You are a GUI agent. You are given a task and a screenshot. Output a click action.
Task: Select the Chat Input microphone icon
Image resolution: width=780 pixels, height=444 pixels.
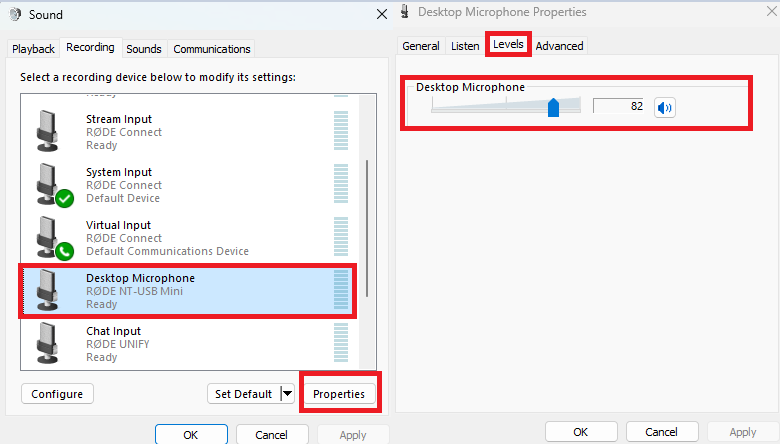click(x=48, y=343)
